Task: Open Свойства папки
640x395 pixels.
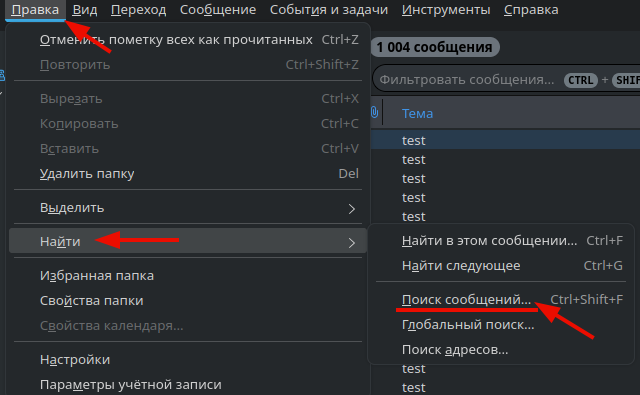Action: pos(188,301)
